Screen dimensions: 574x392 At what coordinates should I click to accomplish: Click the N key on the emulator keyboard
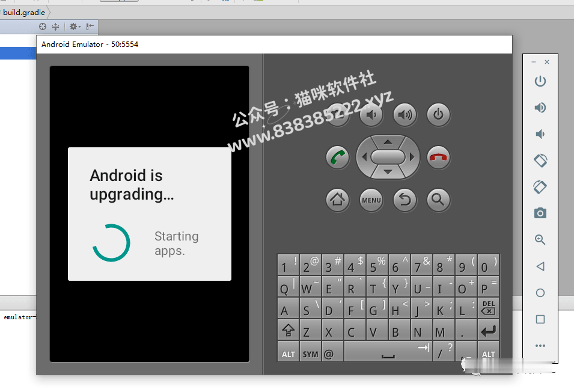point(421,330)
